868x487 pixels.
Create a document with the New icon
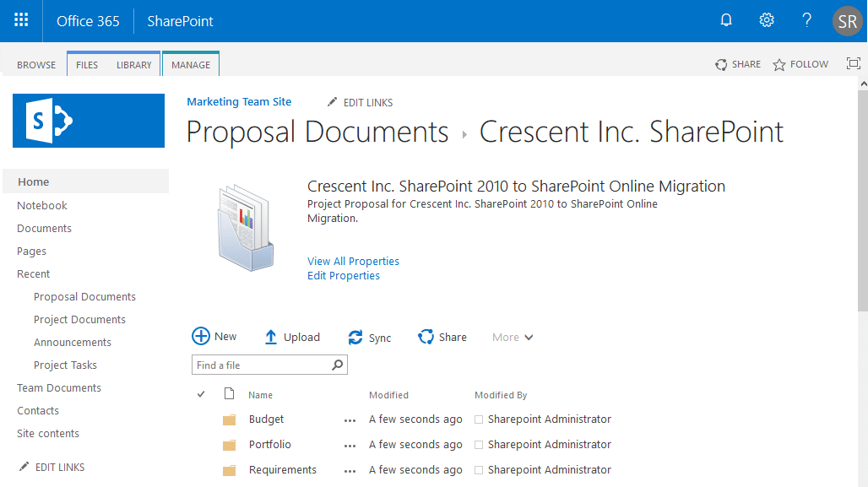click(202, 336)
